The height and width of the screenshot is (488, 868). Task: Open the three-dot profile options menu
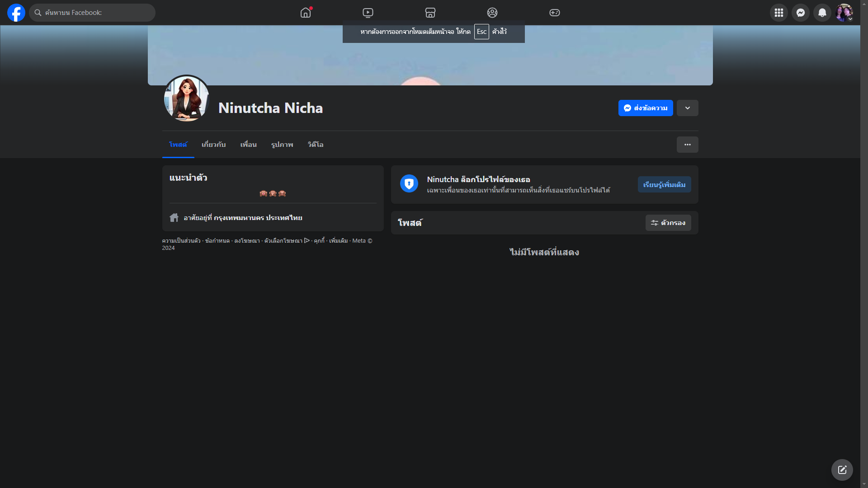[x=687, y=145]
